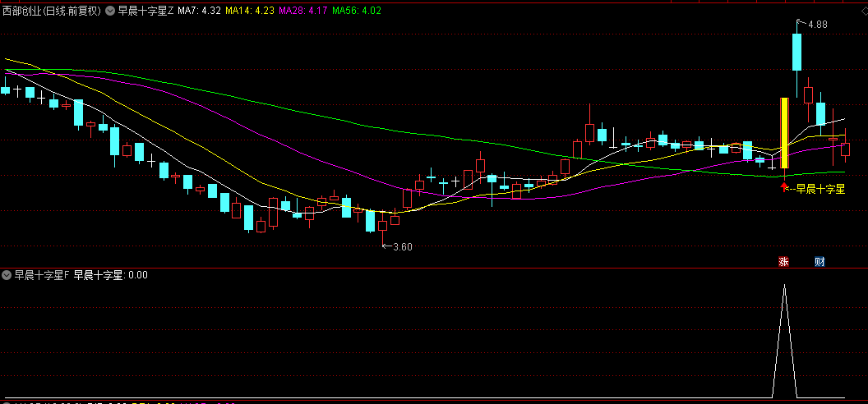Click the MA7: 4.32 value
Screen dimensions: 868x404
click(x=200, y=10)
